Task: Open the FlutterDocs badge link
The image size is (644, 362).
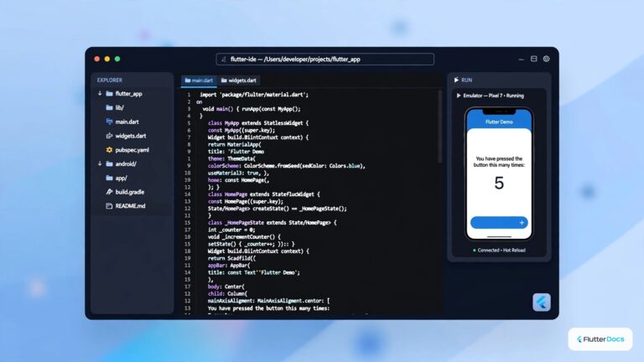Action: pos(600,339)
